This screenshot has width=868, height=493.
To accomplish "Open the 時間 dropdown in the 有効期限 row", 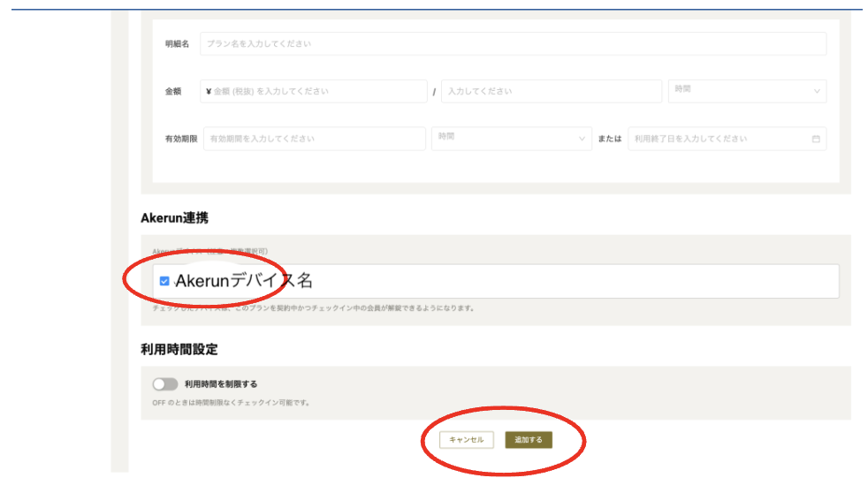I will (512, 139).
